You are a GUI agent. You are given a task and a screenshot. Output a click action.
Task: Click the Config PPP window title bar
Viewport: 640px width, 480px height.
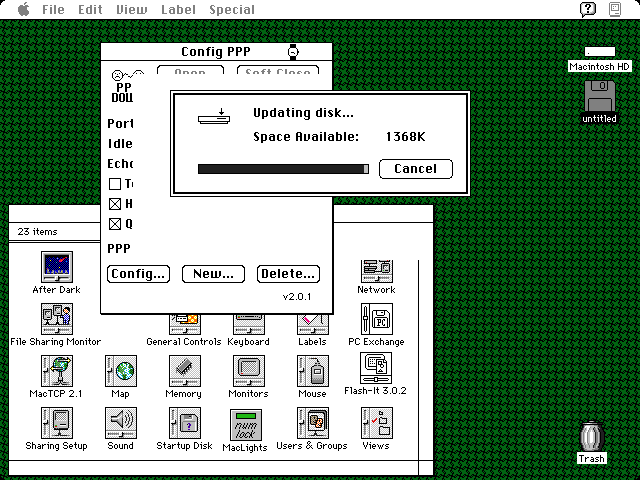[x=216, y=52]
